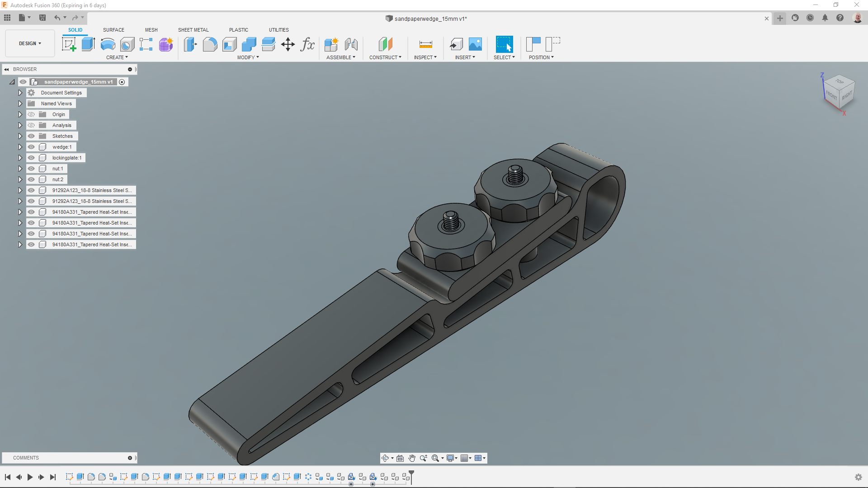This screenshot has width=868, height=488.
Task: Open the Insert Canvas image tool
Action: (x=475, y=44)
